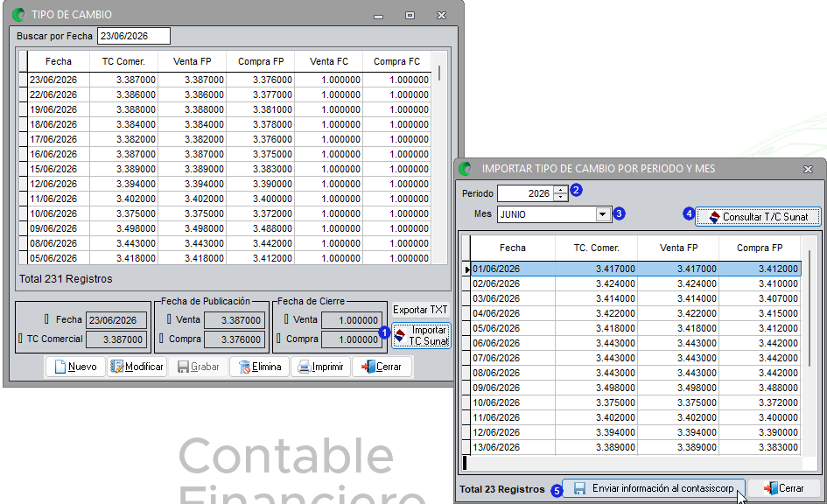
Task: Select row 05/06/2026 in main table
Action: click(x=229, y=258)
